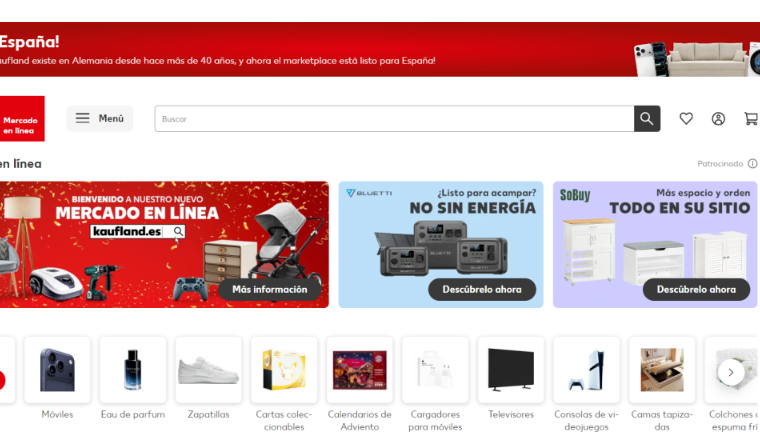Click the Mercado en línea logo

click(22, 119)
